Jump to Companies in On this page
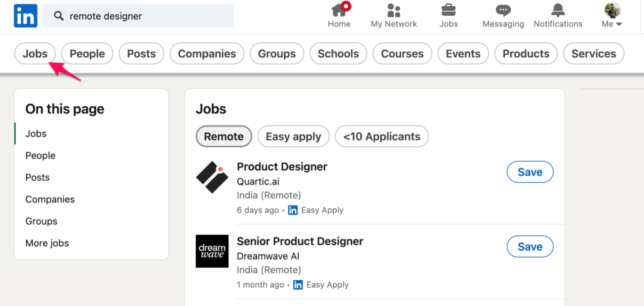The image size is (644, 306). point(50,200)
